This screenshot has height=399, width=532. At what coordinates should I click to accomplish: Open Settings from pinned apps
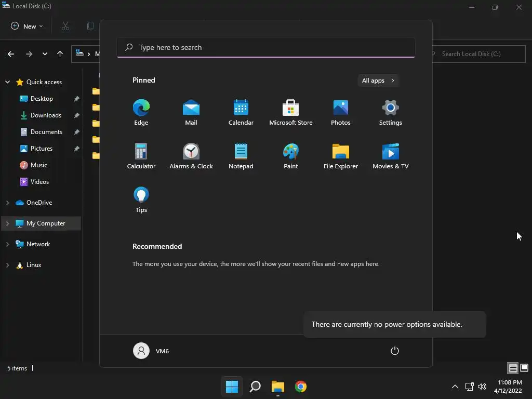(x=391, y=113)
